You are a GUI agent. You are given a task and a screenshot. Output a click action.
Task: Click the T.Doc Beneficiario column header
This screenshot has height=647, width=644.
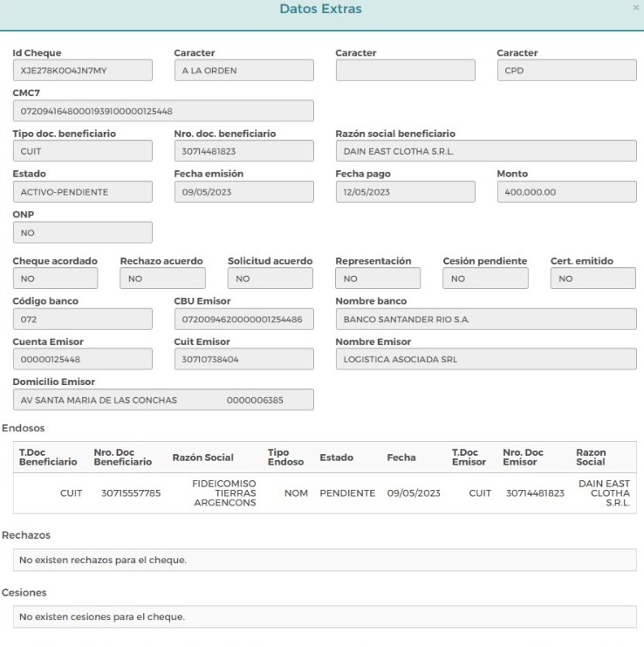click(x=48, y=457)
